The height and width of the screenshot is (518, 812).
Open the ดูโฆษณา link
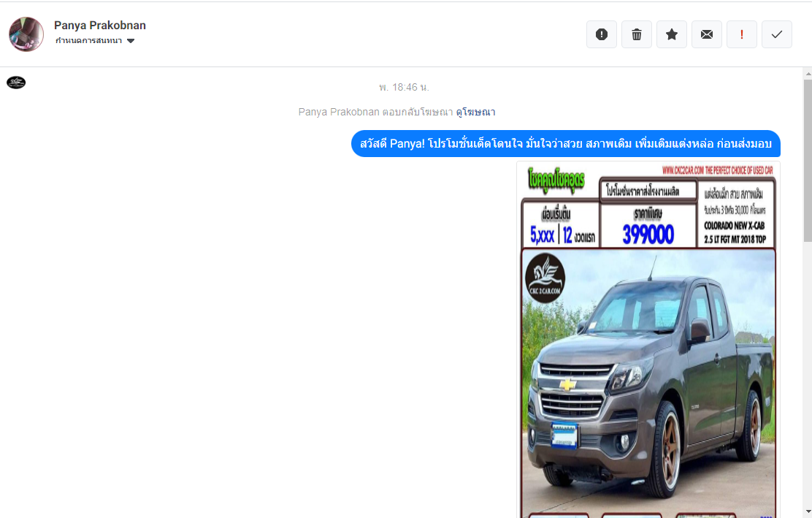(x=475, y=112)
